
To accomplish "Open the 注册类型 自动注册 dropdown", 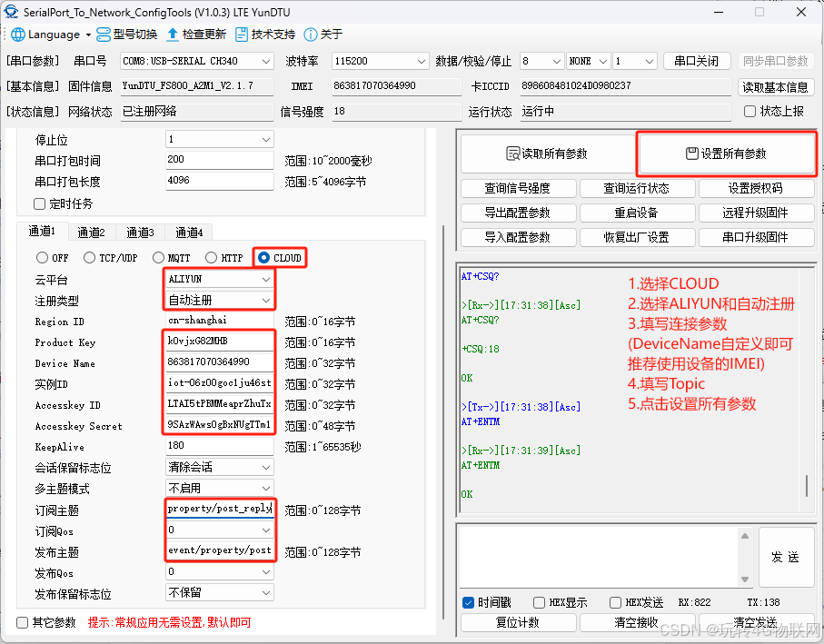I will pos(220,301).
